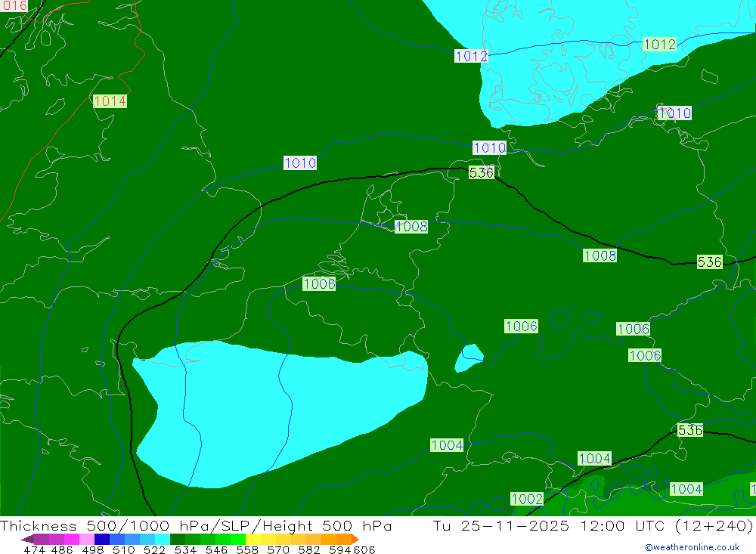Image resolution: width=756 pixels, height=554 pixels.
Task: Click the forecast date Tu 25-11-2025 12:00 UTC
Action: tap(550, 525)
